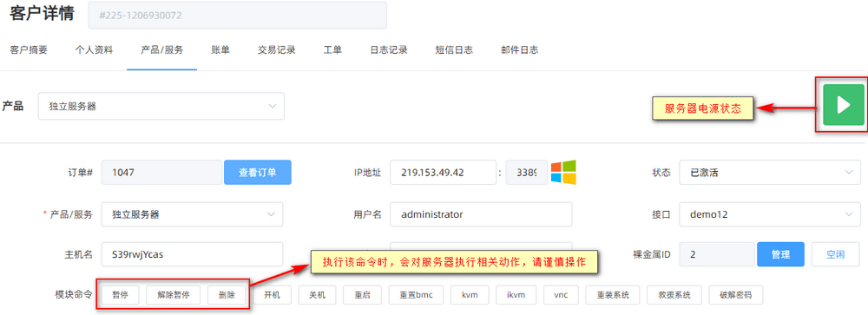This screenshot has width=868, height=315.
Task: Click the 客户详情 page heading
Action: pos(42,13)
